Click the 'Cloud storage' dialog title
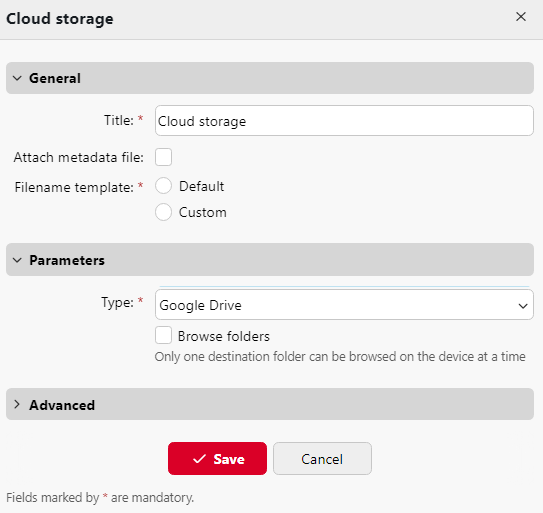 pos(60,19)
